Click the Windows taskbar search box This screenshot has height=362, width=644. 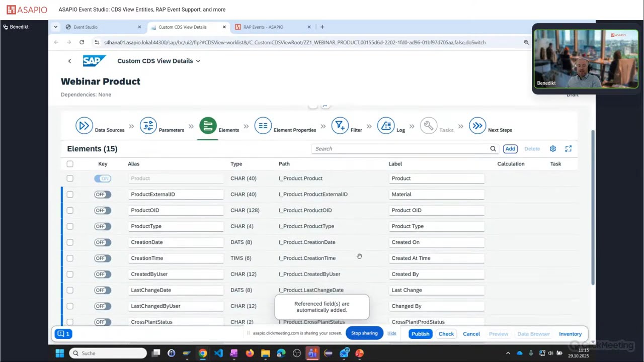click(108, 353)
